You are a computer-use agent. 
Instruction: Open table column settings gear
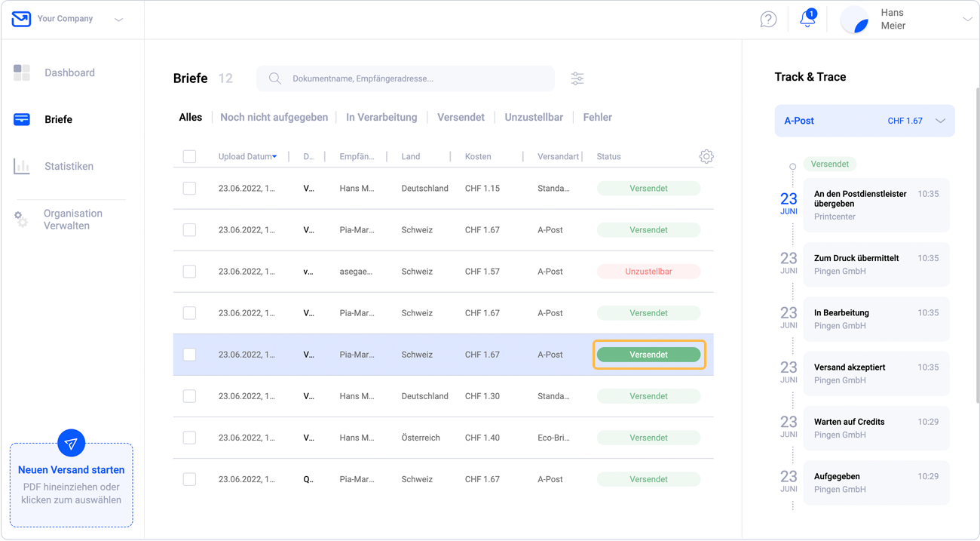pos(706,156)
